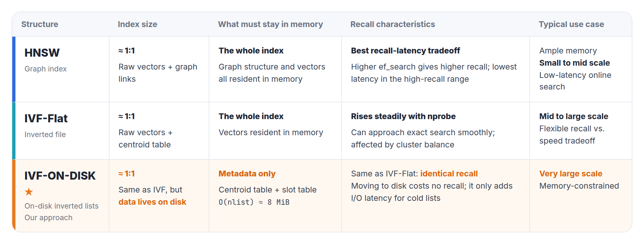Select the Structure column header
The width and height of the screenshot is (644, 244).
40,24
